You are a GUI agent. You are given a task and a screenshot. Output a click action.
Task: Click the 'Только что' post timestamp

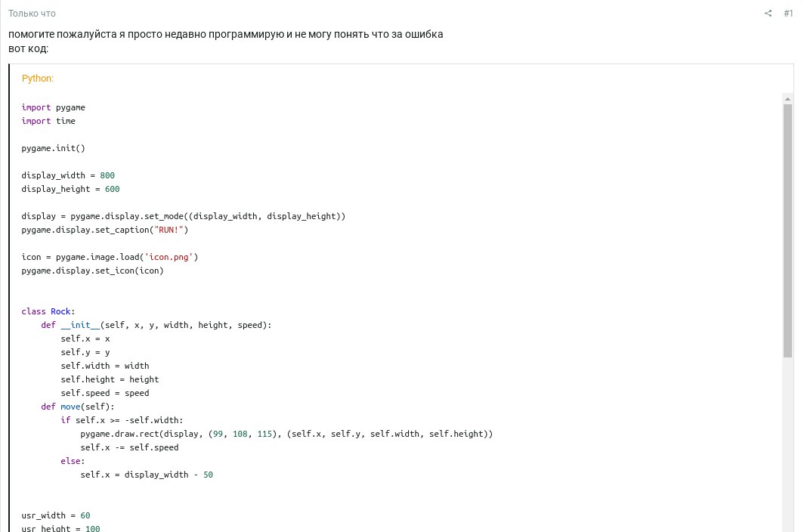[x=32, y=14]
